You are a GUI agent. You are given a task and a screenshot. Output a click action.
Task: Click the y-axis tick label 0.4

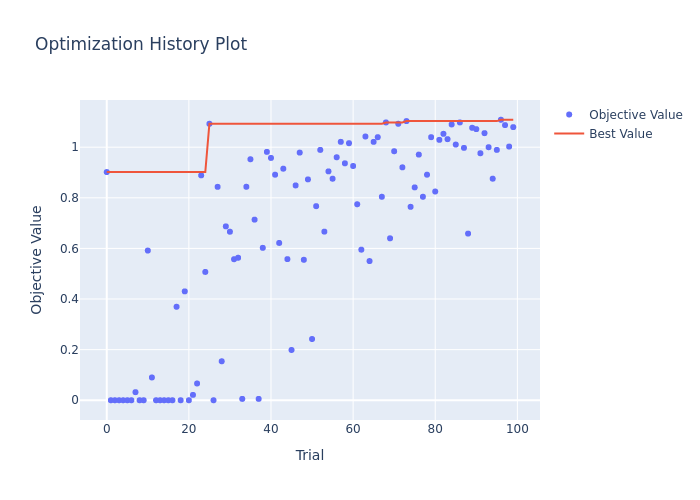click(63, 299)
